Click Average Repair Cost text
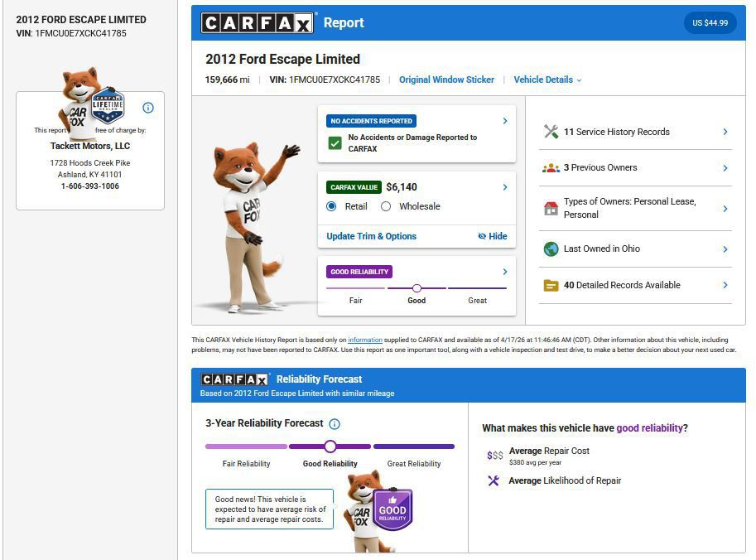 pyautogui.click(x=549, y=451)
